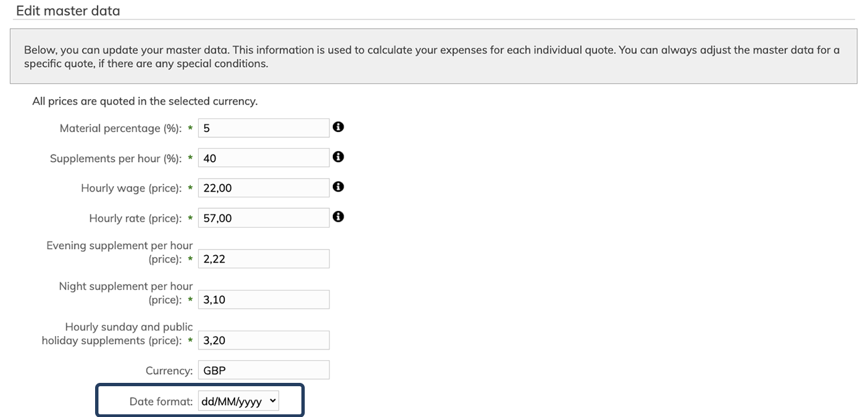Select the Hourly wage price field
868x417 pixels.
pos(264,188)
